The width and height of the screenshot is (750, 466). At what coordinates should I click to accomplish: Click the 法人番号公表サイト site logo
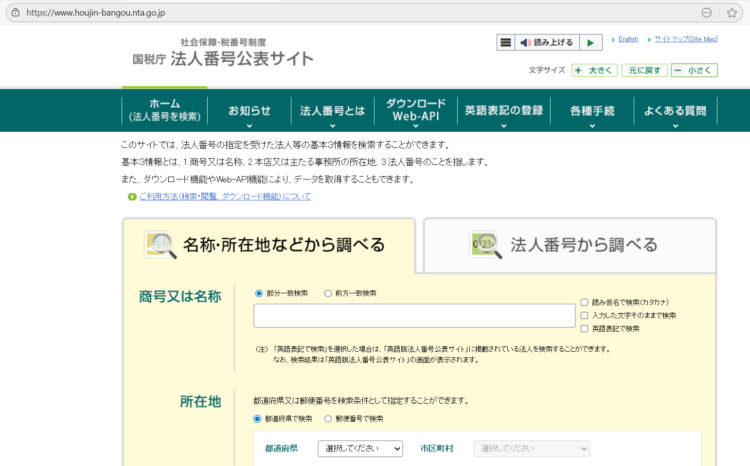(x=223, y=53)
